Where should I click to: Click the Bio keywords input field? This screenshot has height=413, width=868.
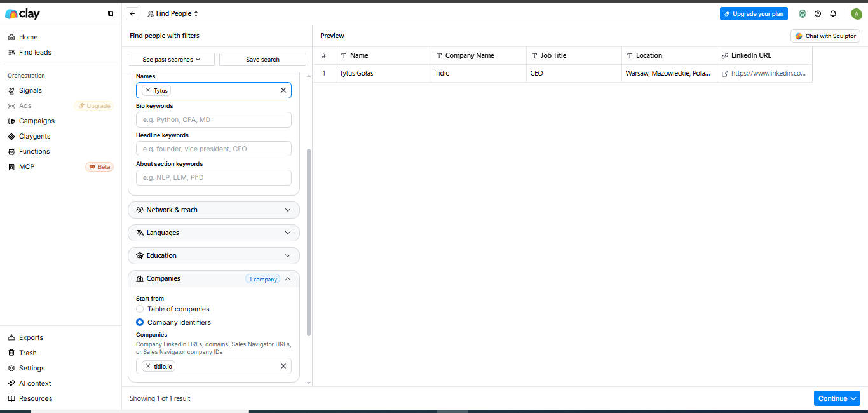214,119
